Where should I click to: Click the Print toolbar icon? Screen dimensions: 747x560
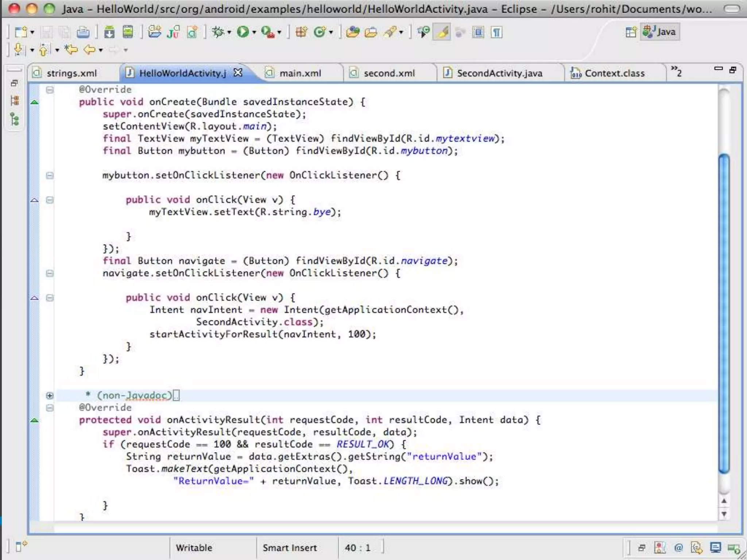(x=83, y=32)
